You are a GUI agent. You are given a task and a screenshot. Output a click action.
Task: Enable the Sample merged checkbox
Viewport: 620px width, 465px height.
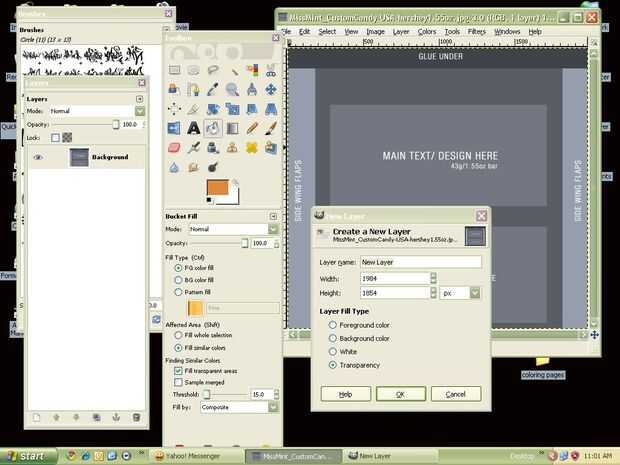(178, 382)
